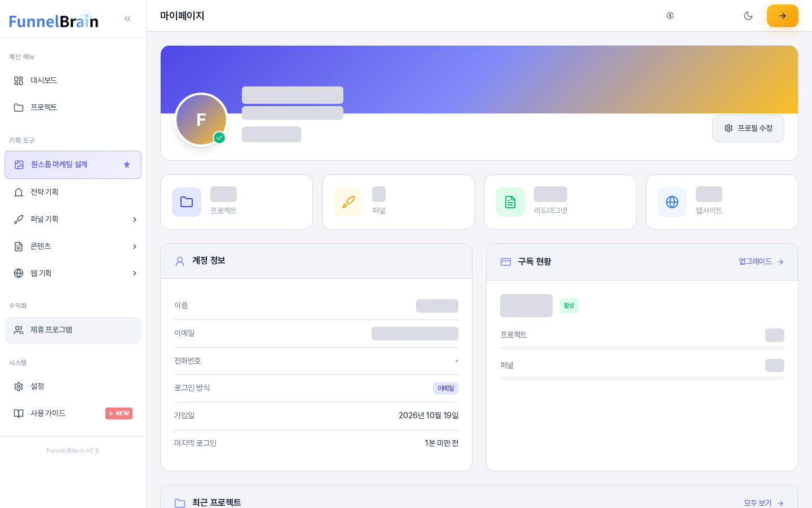Open the 퍼널 stats card rocket icon
This screenshot has height=508, width=812.
(348, 202)
